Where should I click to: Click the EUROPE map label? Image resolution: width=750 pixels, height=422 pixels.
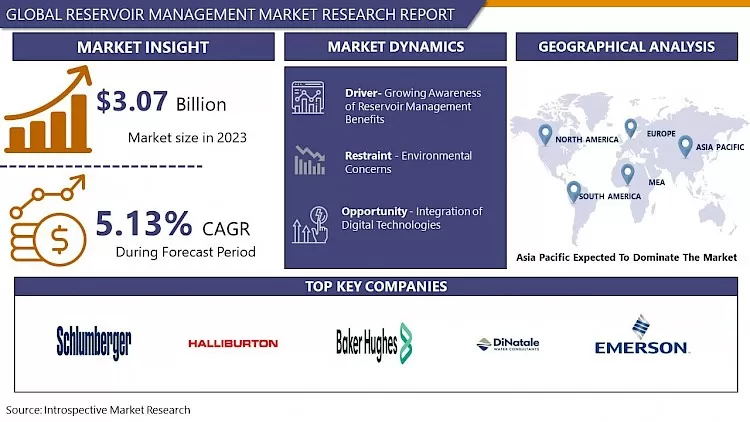pos(661,133)
